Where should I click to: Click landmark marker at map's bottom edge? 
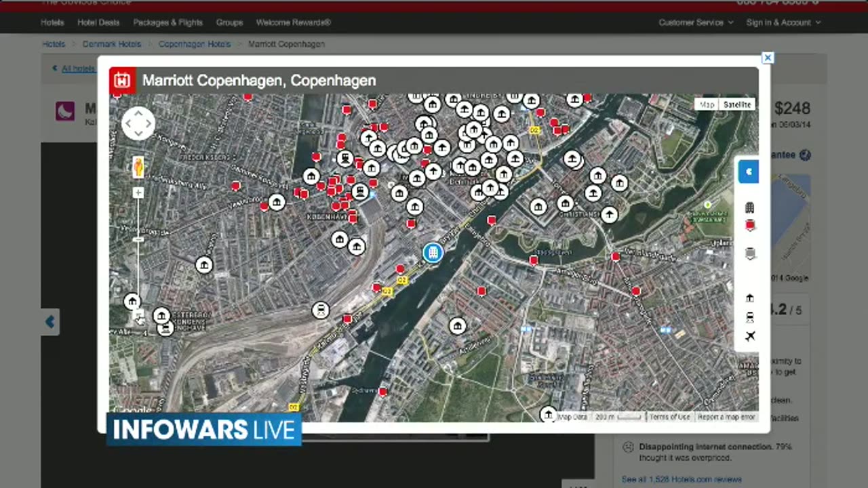click(x=547, y=413)
